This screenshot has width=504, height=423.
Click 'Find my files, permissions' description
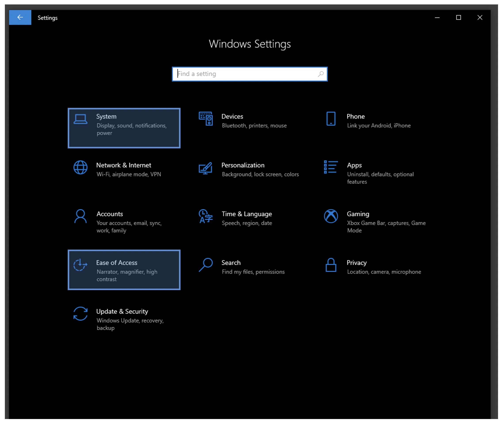[x=253, y=272]
